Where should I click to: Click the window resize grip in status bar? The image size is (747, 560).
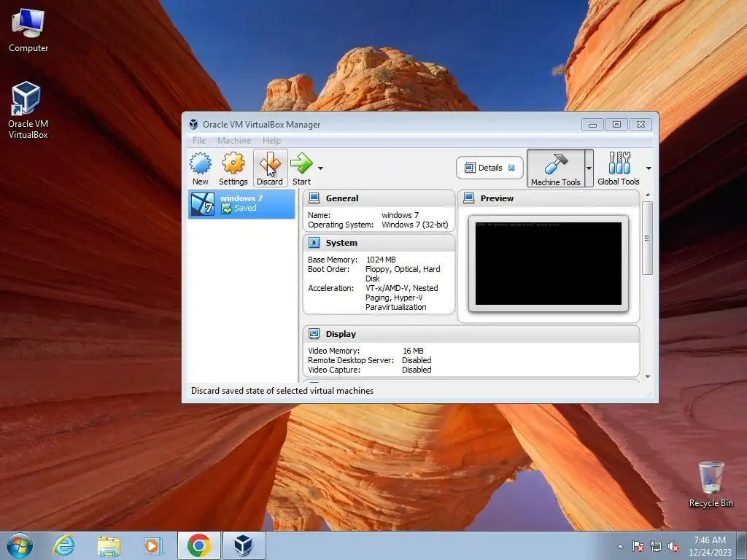649,394
